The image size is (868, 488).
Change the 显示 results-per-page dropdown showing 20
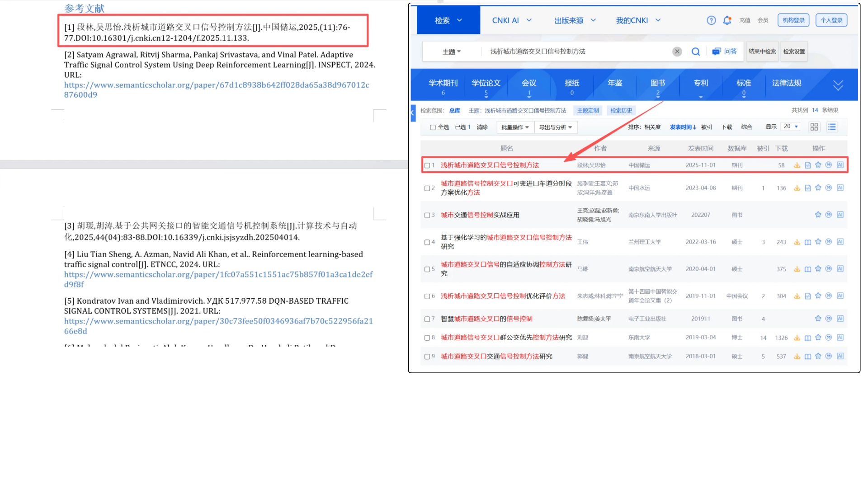coord(791,127)
